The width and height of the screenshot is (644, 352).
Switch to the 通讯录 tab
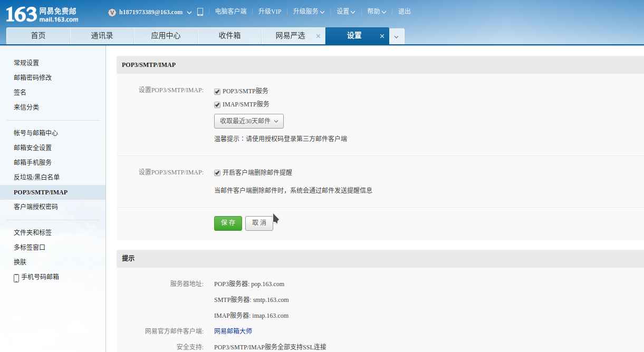pyautogui.click(x=102, y=36)
